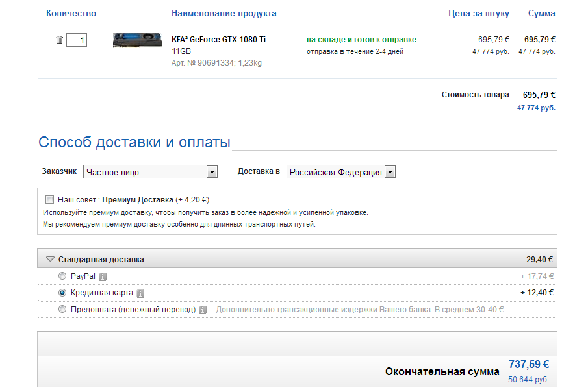This screenshot has width=562, height=392.
Task: Show info icon next to Кредитная карта
Action: click(140, 293)
